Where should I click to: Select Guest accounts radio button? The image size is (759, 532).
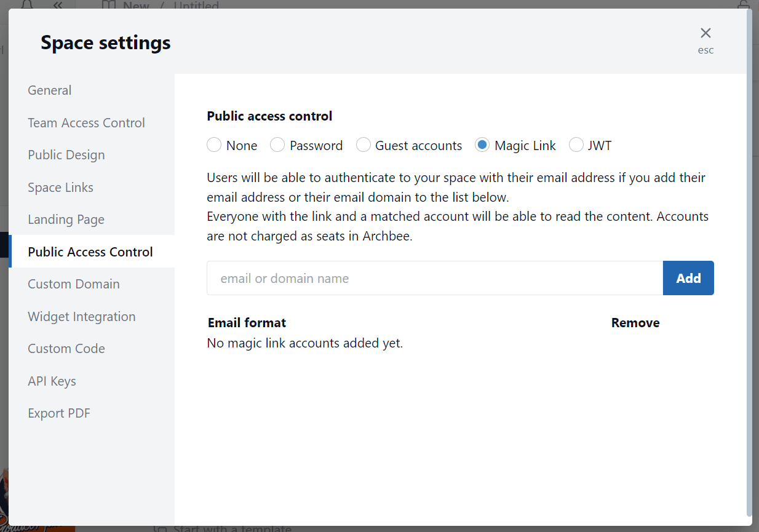364,145
